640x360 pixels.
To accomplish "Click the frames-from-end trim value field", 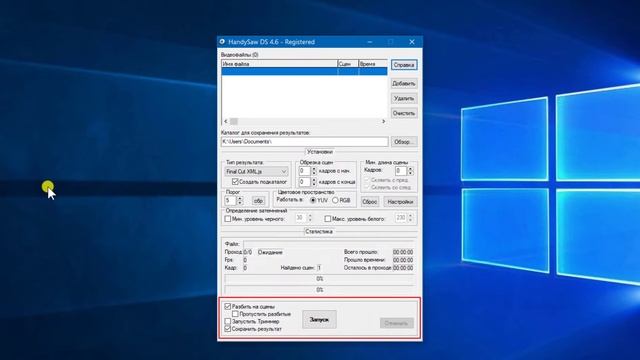I will (x=304, y=182).
